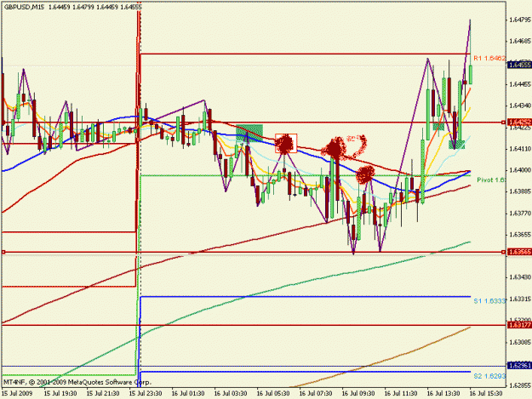Click the 16 Jul 01:30 time label
This screenshot has height=399, width=532.
pos(188,394)
